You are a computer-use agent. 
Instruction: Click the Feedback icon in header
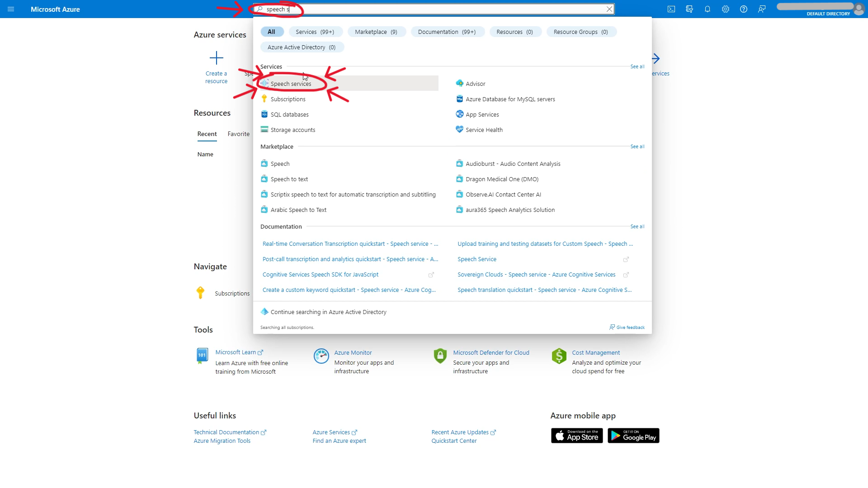click(762, 9)
